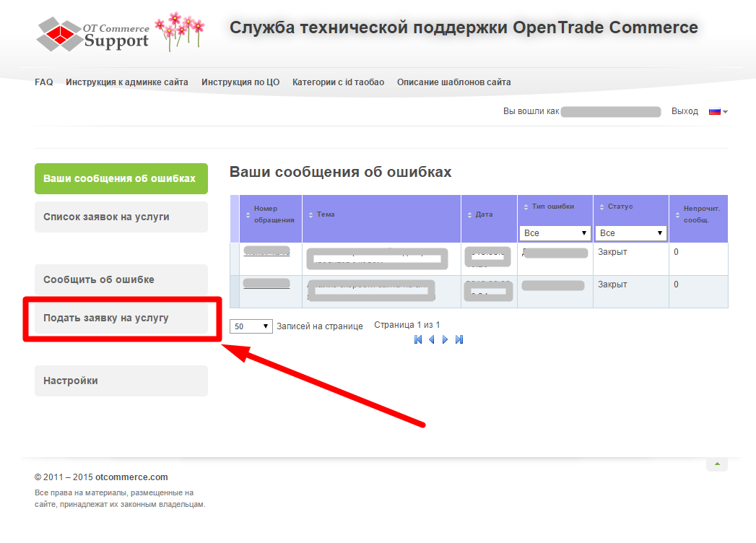756x543 pixels.
Task: Open second row ticket number link
Action: point(266,284)
